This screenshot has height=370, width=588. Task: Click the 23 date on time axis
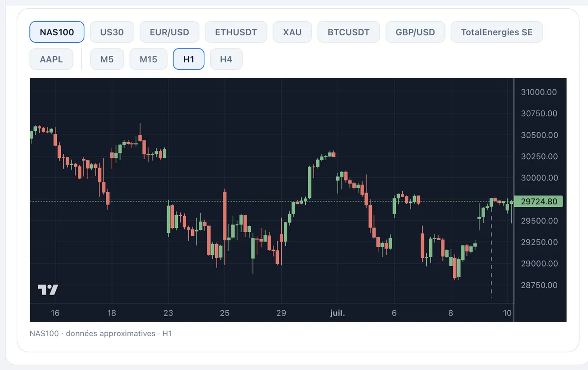click(x=168, y=313)
